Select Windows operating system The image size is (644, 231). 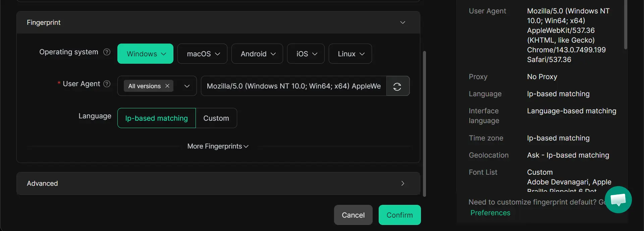145,54
